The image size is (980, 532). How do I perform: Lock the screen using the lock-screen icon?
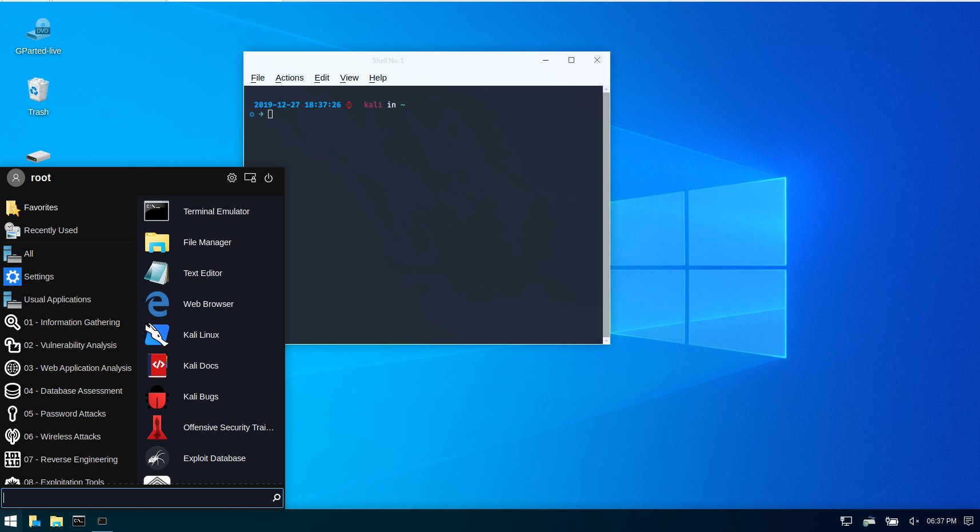click(250, 178)
